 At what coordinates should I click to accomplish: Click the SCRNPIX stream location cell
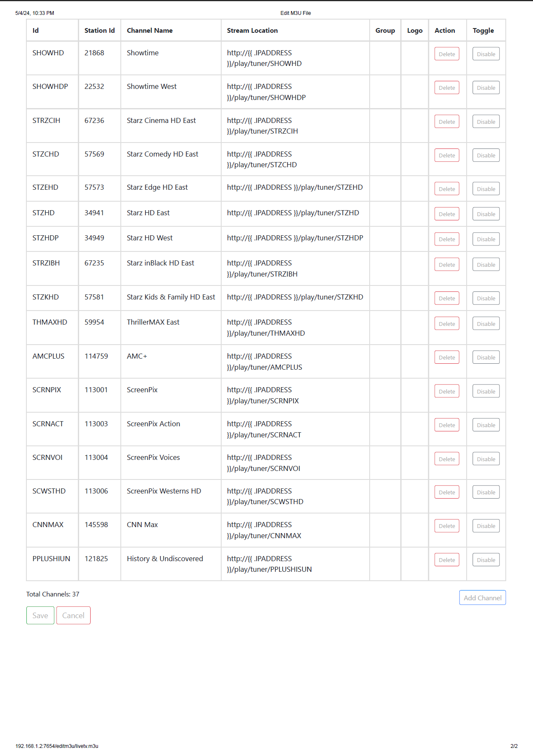(263, 395)
